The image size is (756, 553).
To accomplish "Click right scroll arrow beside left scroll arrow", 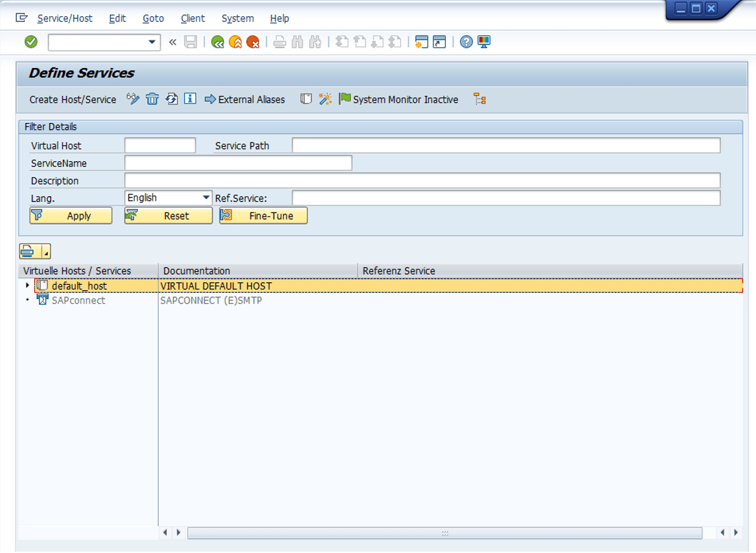I will (x=178, y=532).
